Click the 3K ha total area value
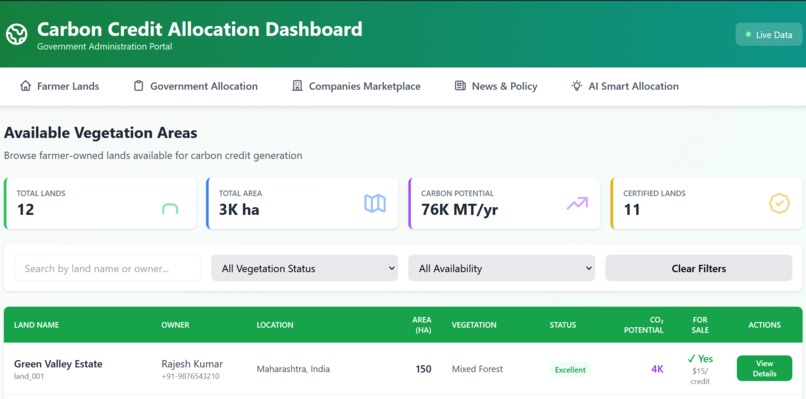 [239, 209]
